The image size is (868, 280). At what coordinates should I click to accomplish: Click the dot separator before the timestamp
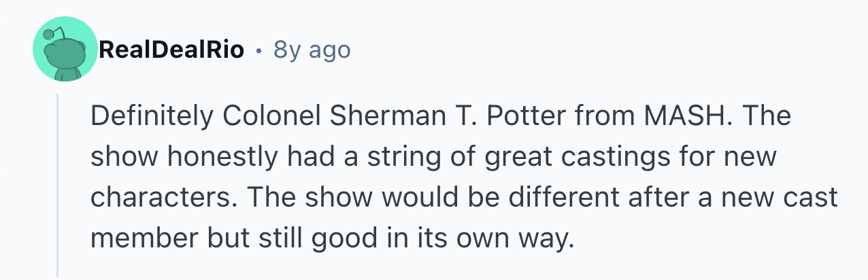click(x=258, y=50)
